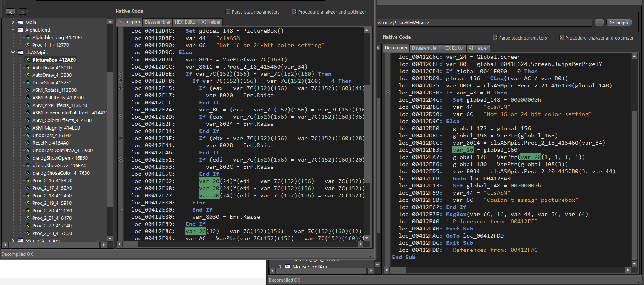Select Proc_2_19_415910 in the tree
Screen dimensions: 644x285
tap(52, 203)
